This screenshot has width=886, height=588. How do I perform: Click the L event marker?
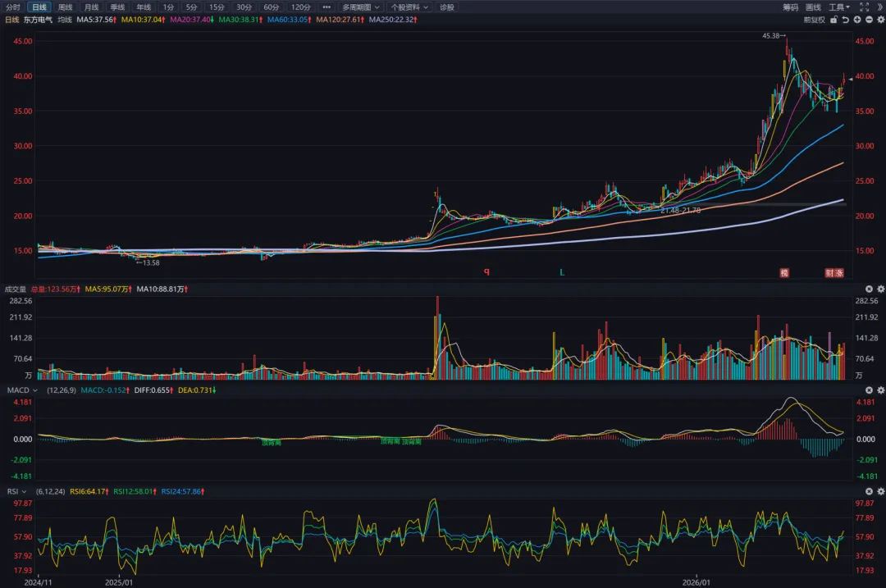[562, 272]
